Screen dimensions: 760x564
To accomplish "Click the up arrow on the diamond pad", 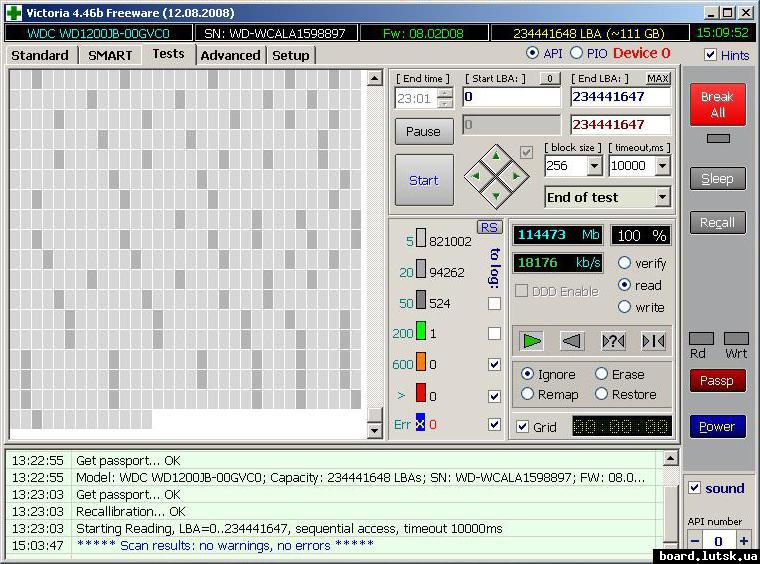I will (x=495, y=157).
